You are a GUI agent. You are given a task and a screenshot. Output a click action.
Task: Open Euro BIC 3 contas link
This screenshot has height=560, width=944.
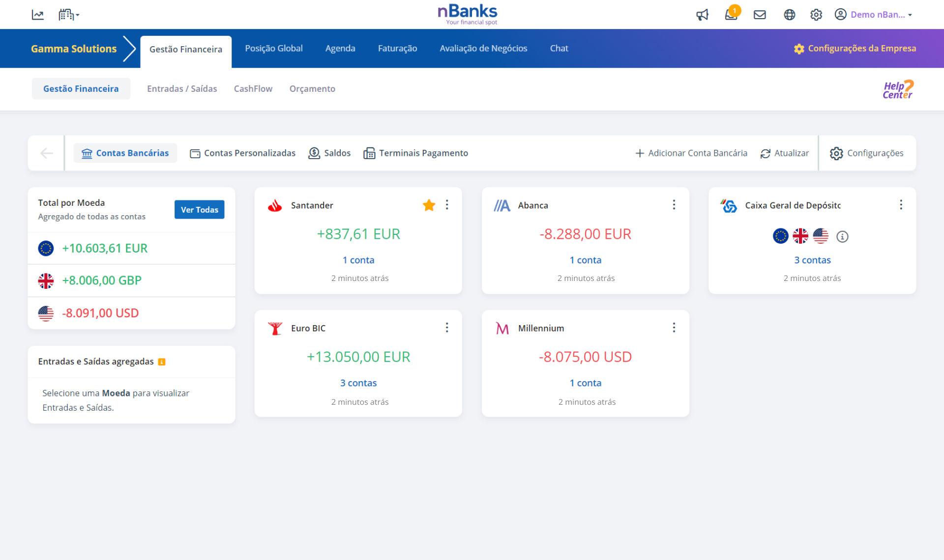point(358,383)
